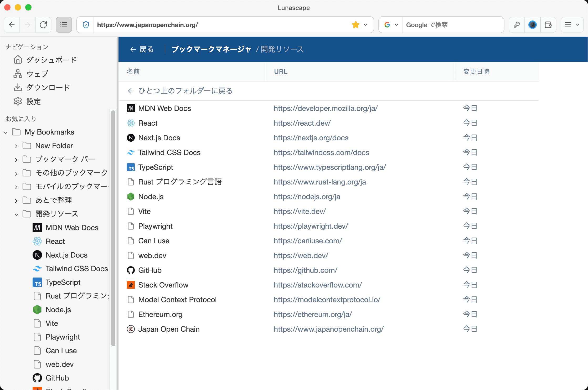588x390 pixels.
Task: Open the wallet icon in the toolbar
Action: click(x=548, y=25)
